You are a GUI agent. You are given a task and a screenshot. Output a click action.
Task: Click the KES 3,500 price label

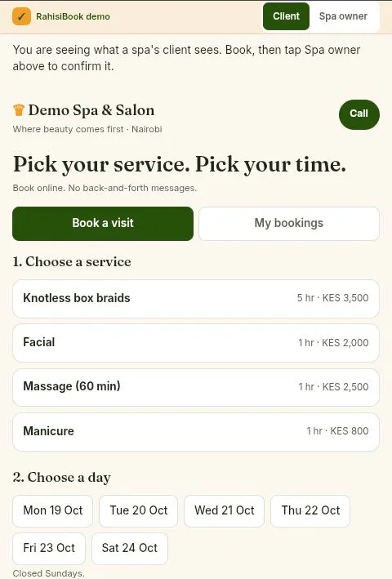click(345, 298)
